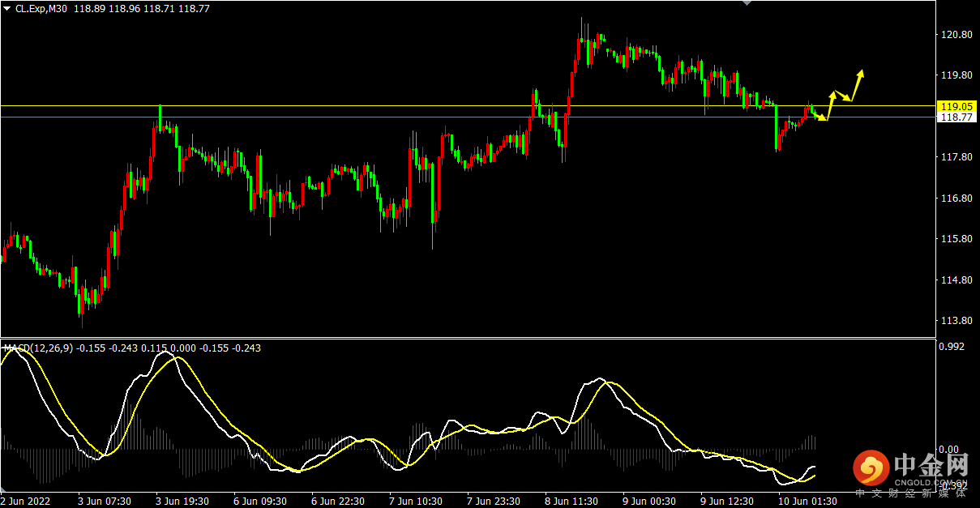Select the yellow horizontal line at 119.05
980x508 pixels.
[466, 106]
